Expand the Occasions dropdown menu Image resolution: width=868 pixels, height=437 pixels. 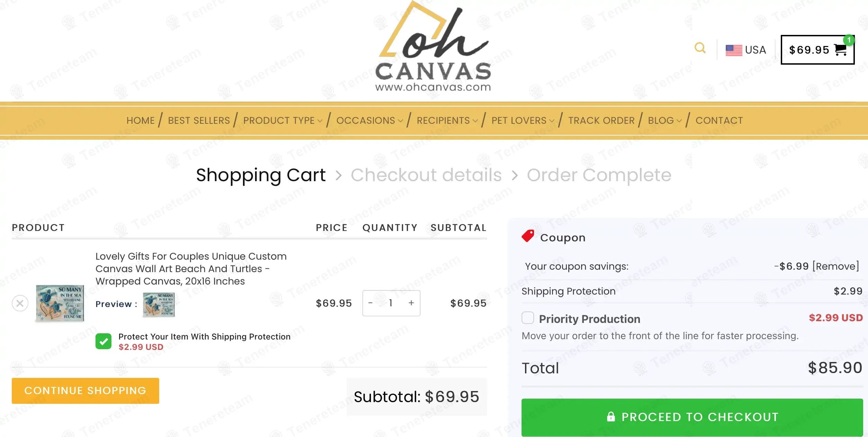click(369, 120)
